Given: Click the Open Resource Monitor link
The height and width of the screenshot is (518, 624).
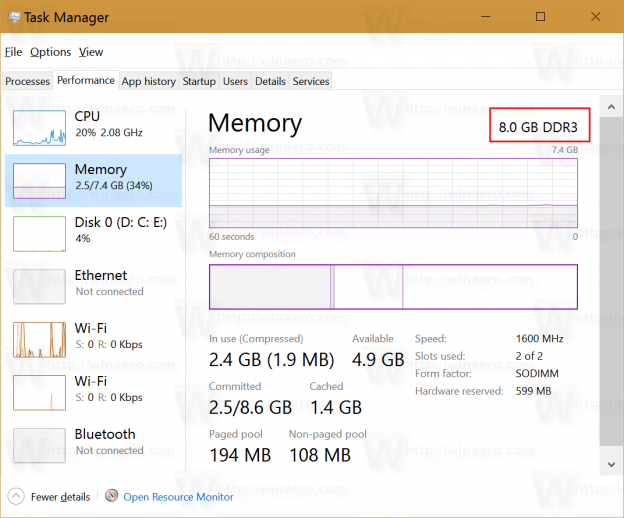Looking at the screenshot, I should (x=178, y=497).
